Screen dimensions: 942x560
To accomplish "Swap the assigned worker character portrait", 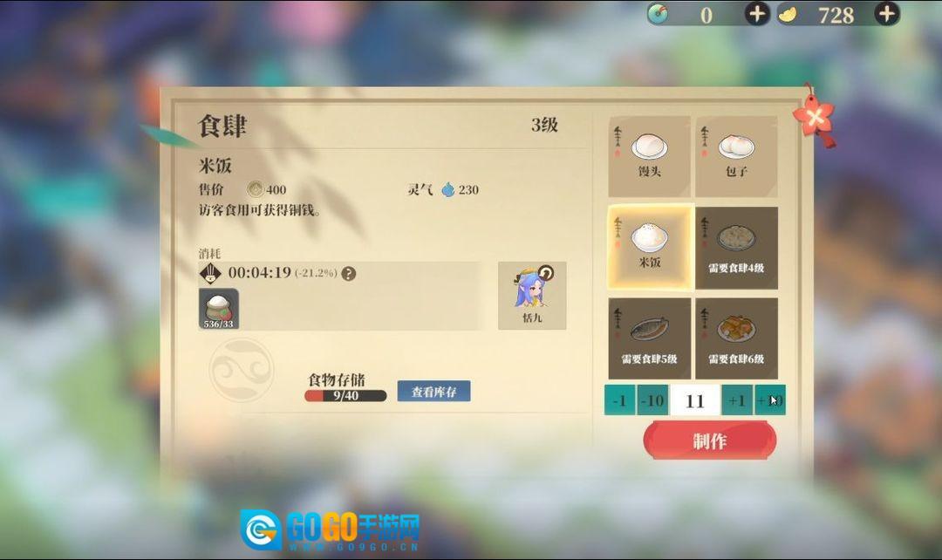I will pyautogui.click(x=532, y=296).
